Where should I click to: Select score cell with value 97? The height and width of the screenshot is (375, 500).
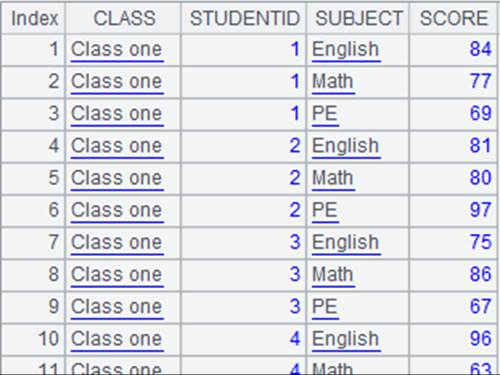coord(453,210)
